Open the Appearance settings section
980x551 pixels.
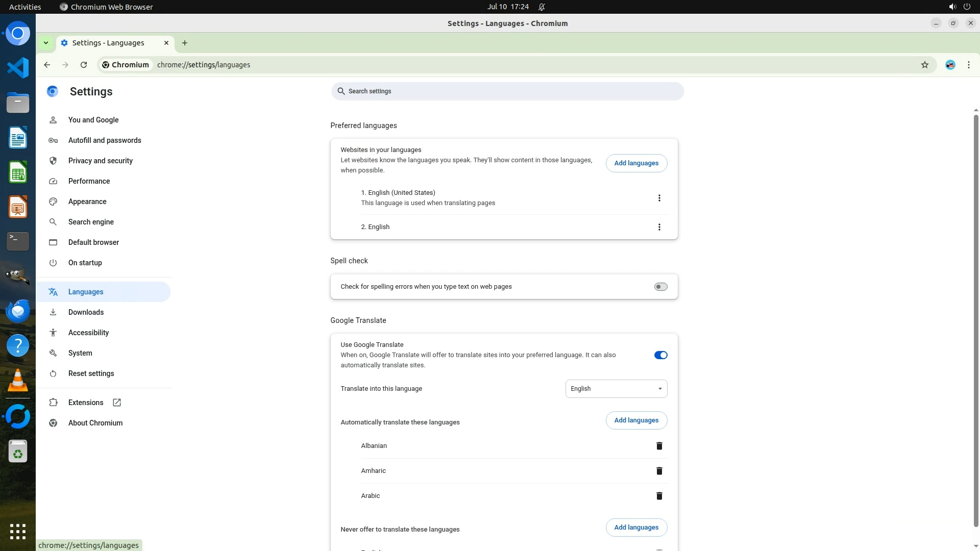87,202
